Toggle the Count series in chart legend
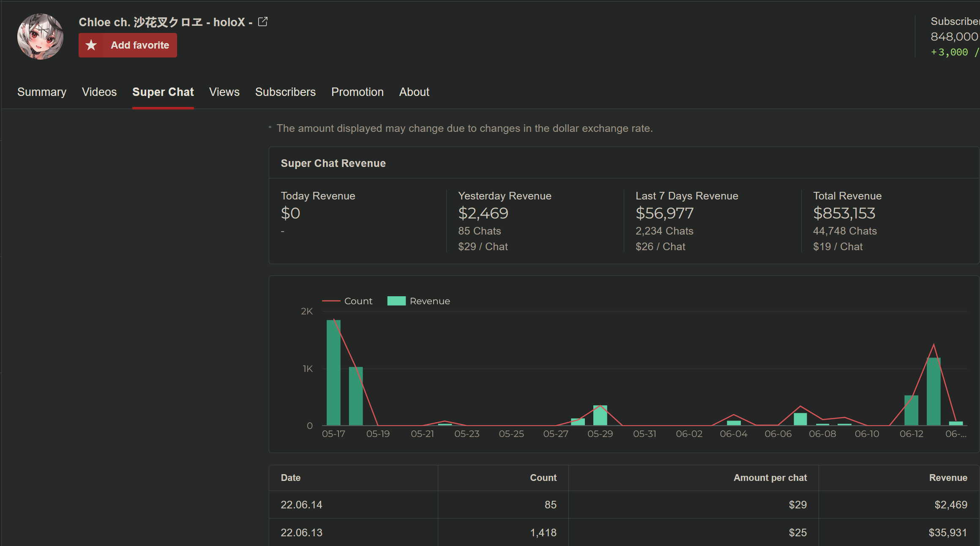Screen dimensions: 980x546 [x=347, y=301]
